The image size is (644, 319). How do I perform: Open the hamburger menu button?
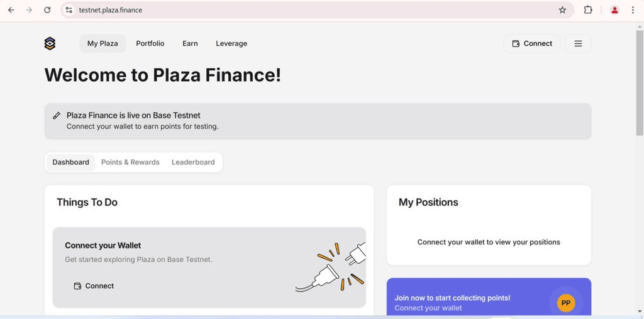[578, 43]
